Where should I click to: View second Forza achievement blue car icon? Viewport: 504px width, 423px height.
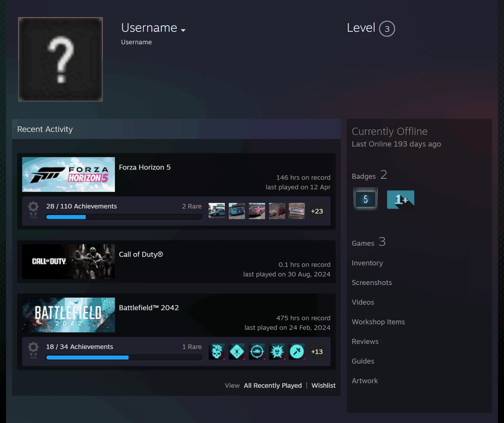click(237, 211)
